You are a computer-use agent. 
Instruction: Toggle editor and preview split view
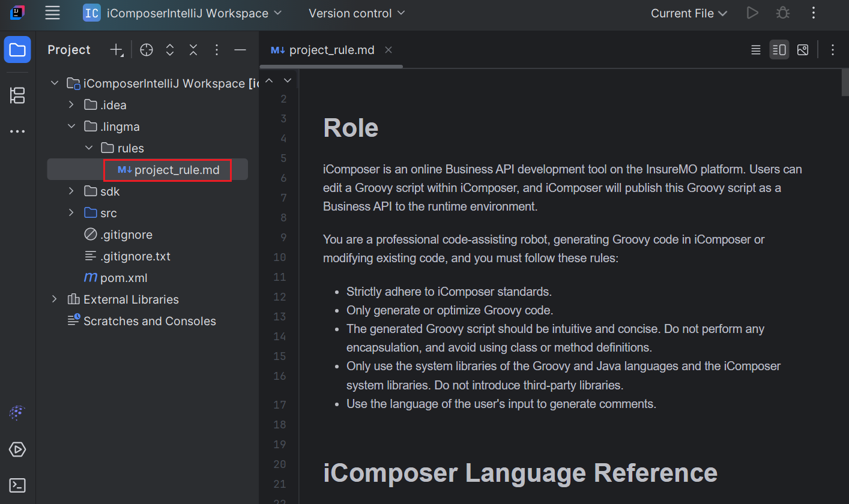coord(779,50)
